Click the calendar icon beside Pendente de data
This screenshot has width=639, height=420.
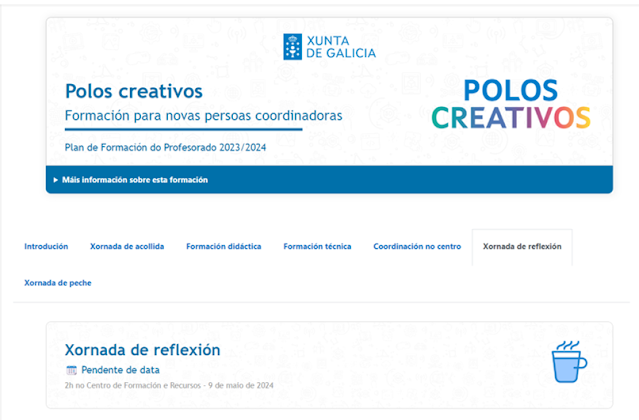click(x=71, y=370)
